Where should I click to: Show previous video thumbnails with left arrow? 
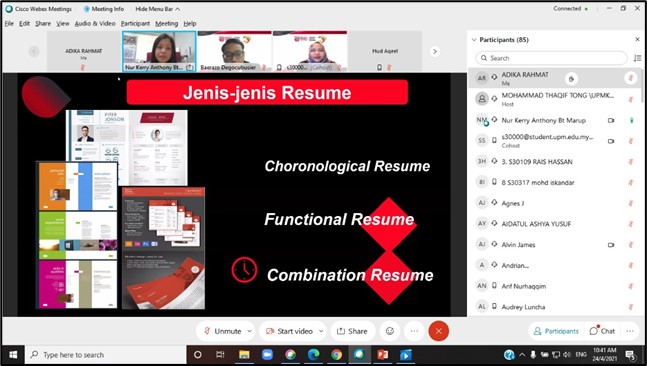[34, 52]
